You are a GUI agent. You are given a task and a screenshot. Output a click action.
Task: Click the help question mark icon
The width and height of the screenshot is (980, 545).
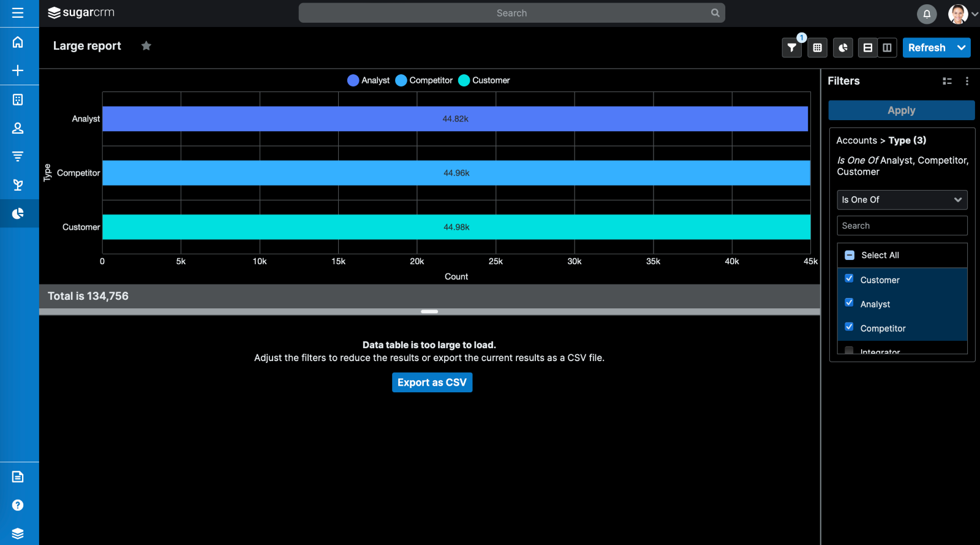coord(18,505)
